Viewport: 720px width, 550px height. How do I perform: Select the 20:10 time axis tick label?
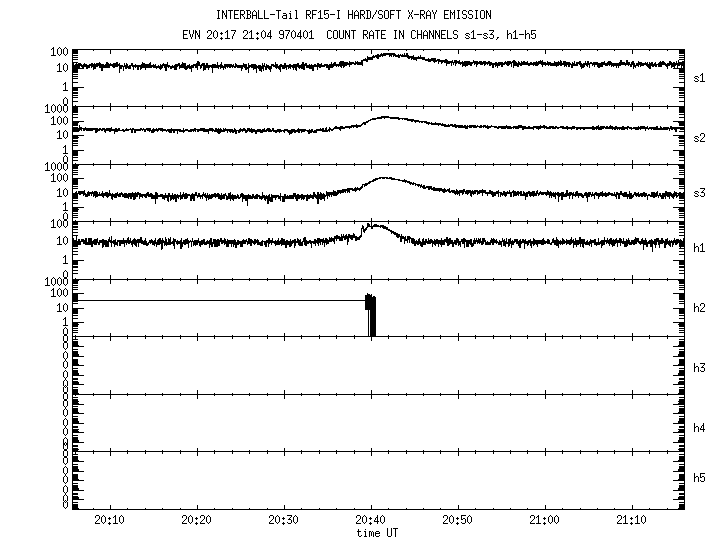pos(110,520)
